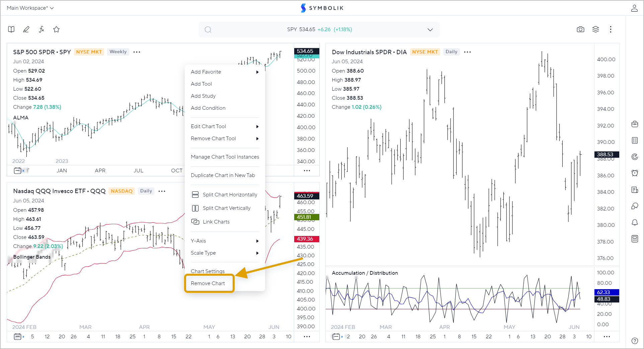This screenshot has height=349, width=644.
Task: Click the 463.59 QQQ price label
Action: tap(307, 196)
